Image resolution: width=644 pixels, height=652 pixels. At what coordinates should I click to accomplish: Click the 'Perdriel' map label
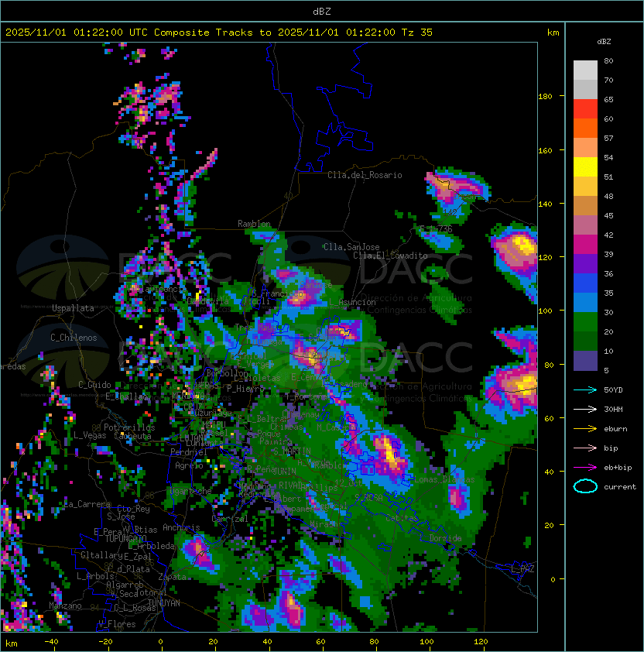point(189,452)
